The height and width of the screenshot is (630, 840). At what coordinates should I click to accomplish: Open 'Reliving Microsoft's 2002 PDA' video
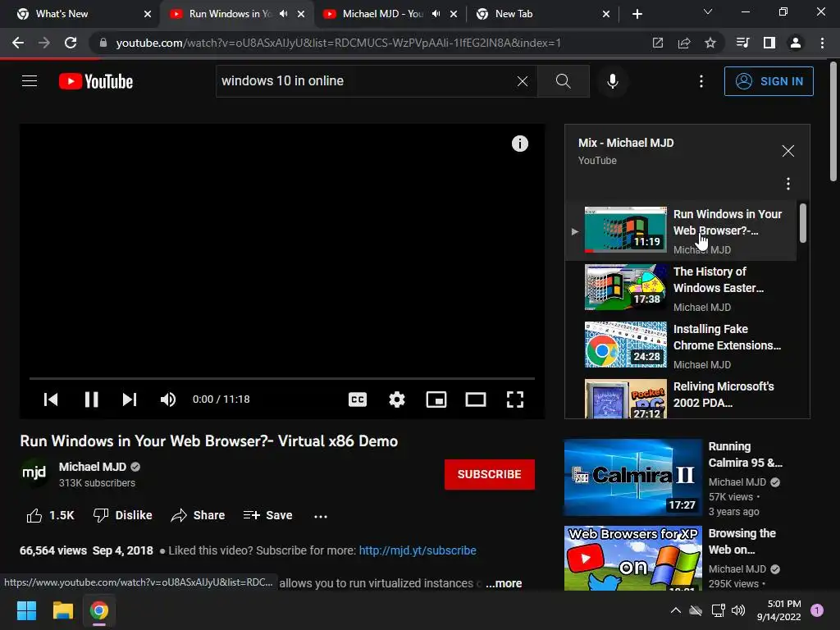[x=680, y=398]
